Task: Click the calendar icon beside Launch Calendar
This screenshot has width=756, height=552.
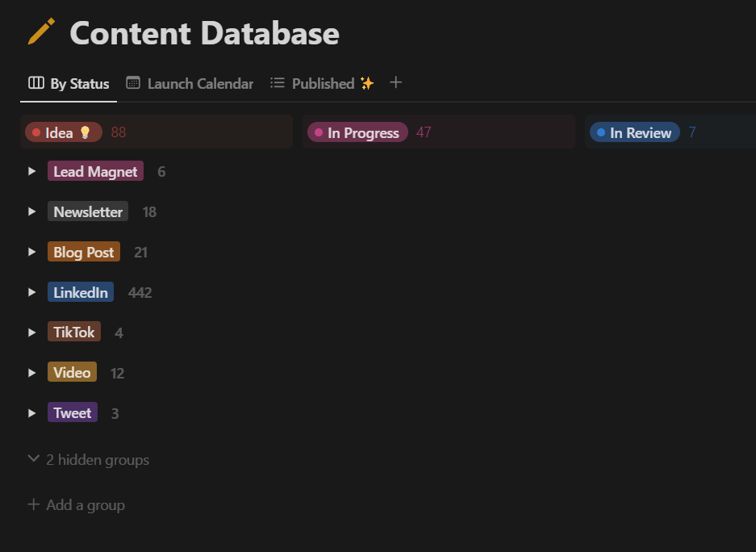Action: (133, 83)
